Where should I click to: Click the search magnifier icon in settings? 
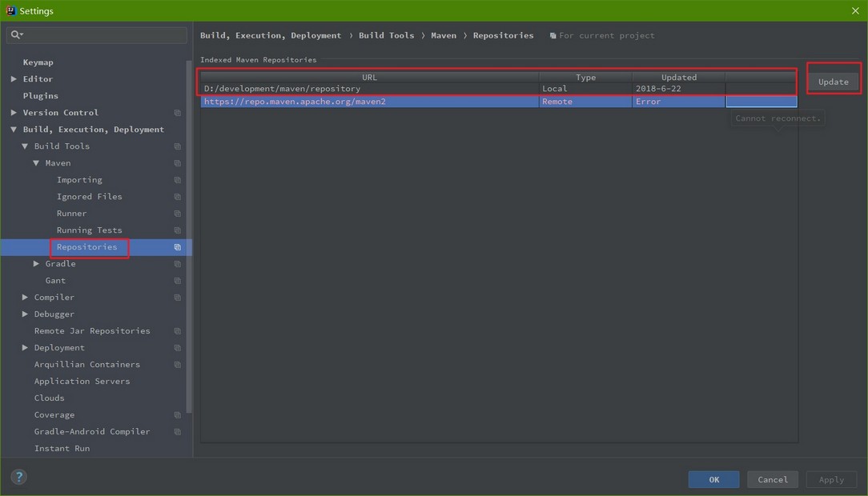16,35
